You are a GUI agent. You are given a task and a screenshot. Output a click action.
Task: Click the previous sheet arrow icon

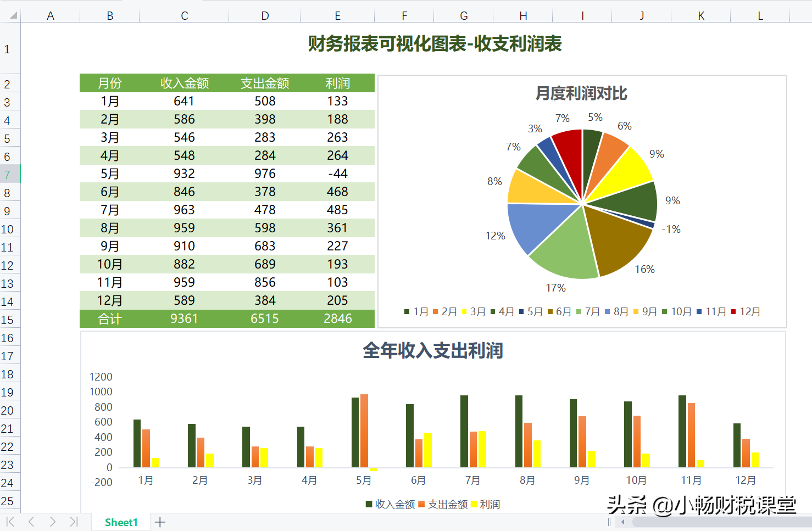tap(30, 522)
